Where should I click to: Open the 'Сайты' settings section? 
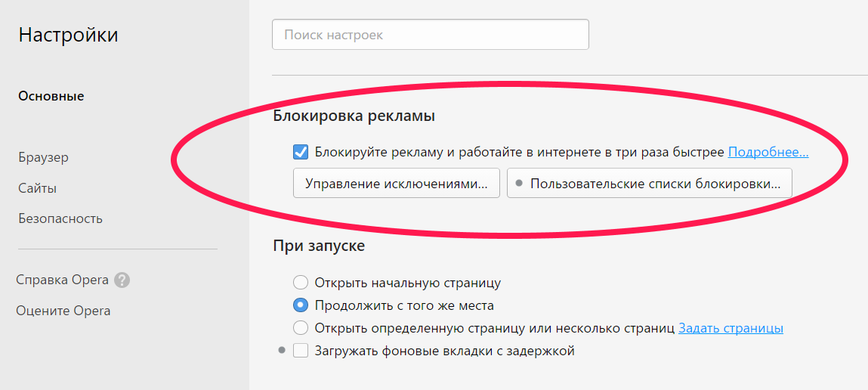(x=37, y=188)
